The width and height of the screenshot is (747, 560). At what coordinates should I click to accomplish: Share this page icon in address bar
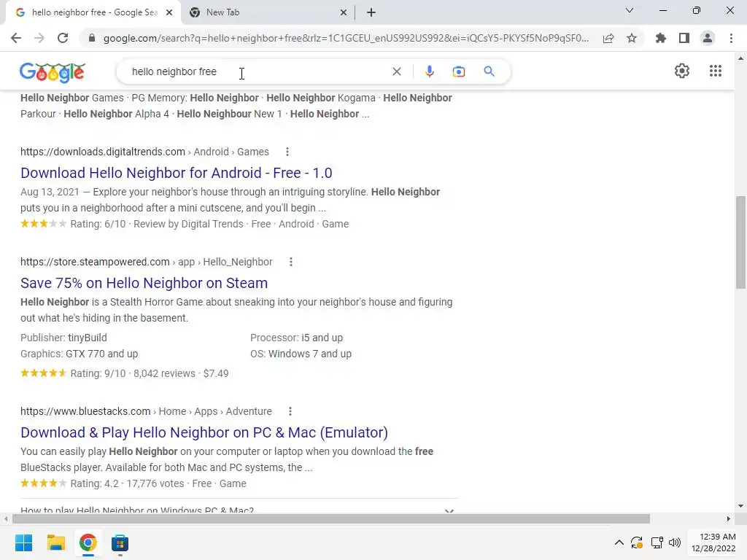pos(608,38)
